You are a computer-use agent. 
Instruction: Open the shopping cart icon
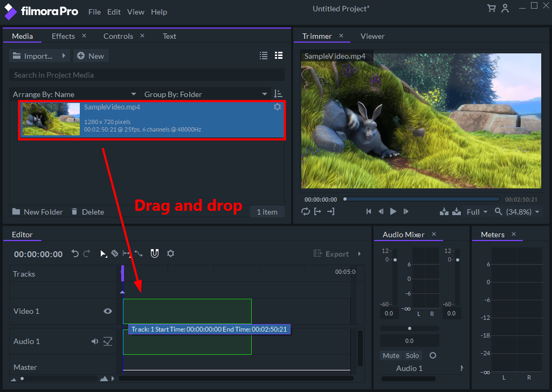pos(491,8)
